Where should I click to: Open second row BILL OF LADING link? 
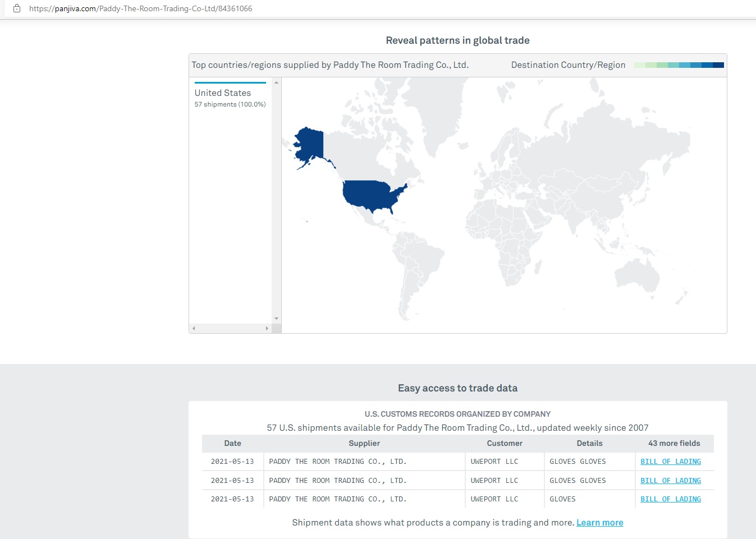tap(671, 481)
